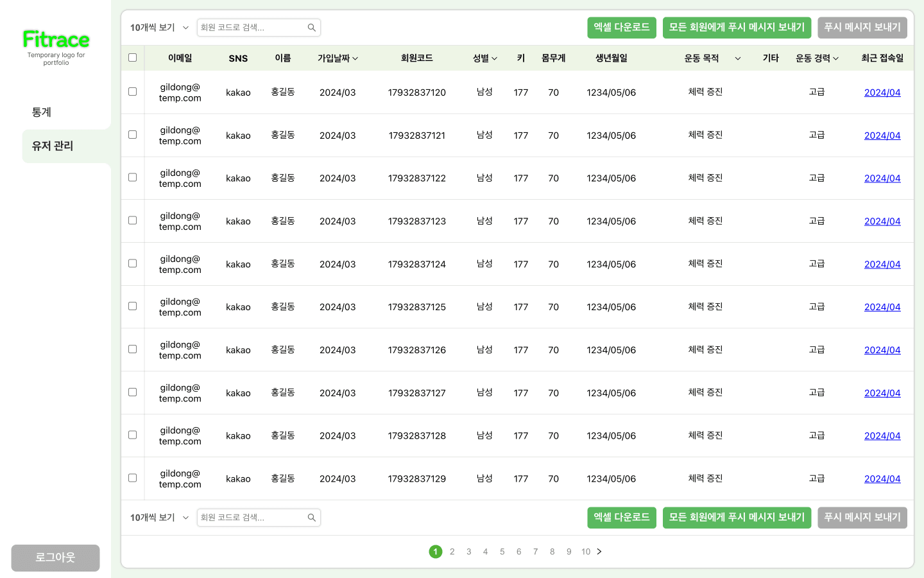
Task: Open 통계 menu in sidebar
Action: 42,112
